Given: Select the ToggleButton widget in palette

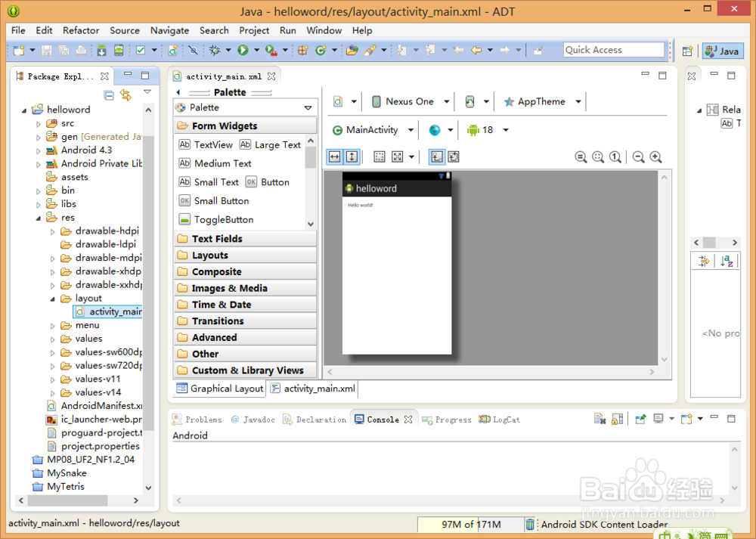Looking at the screenshot, I should coord(216,220).
